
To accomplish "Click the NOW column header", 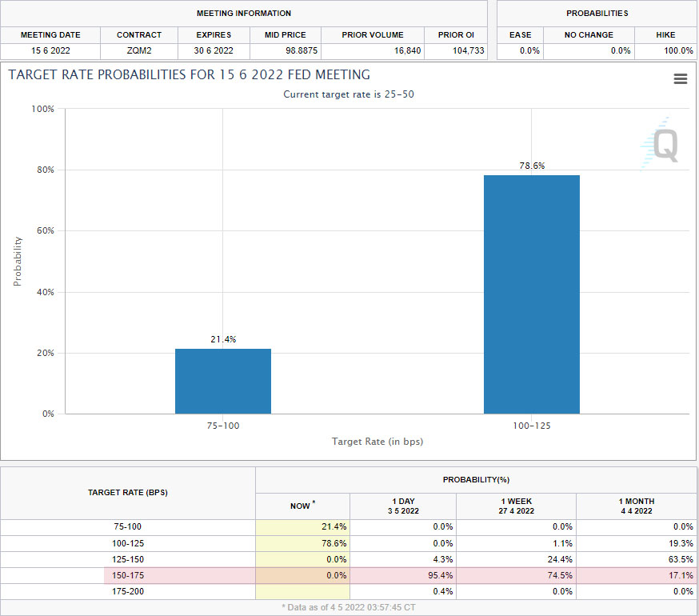I will pyautogui.click(x=302, y=506).
